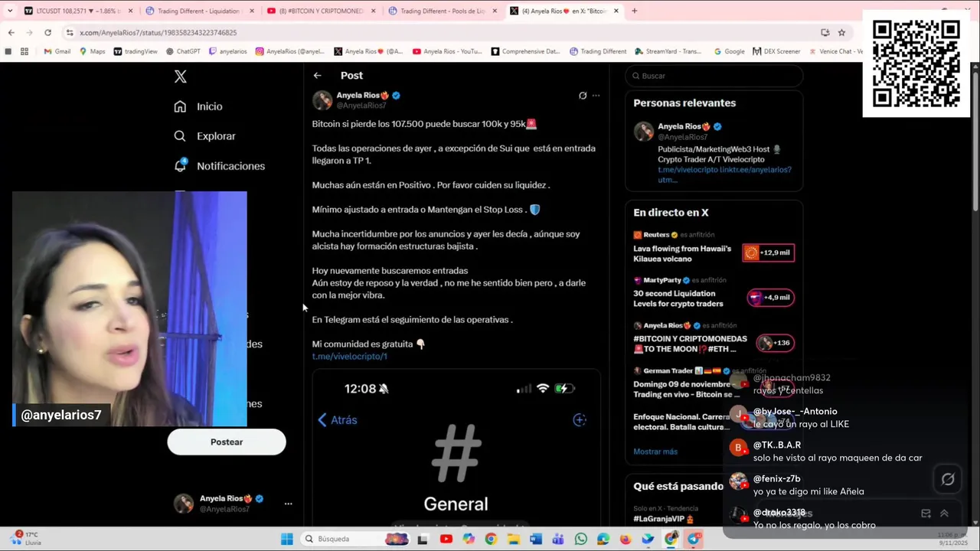Click browser back arrow
Viewport: 980px width, 551px height.
[11, 32]
